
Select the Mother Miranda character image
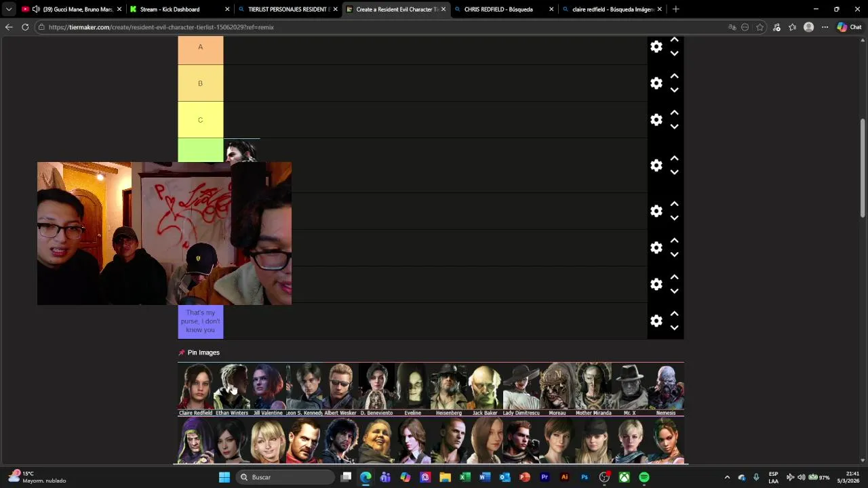[593, 390]
